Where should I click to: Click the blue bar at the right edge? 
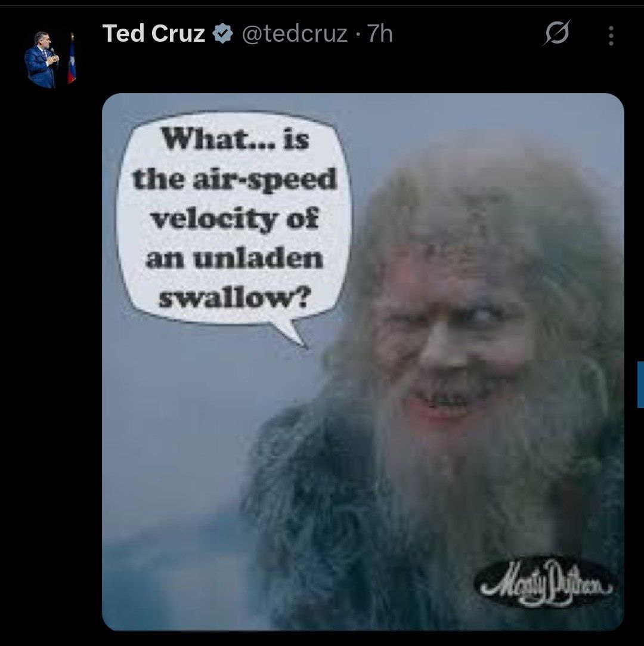640,384
